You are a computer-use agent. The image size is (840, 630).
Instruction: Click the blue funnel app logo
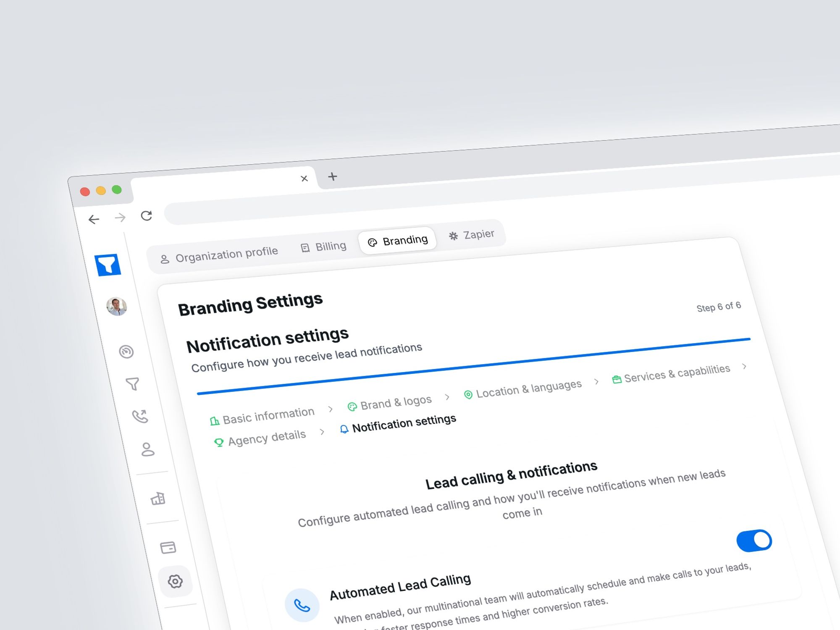pos(108,265)
